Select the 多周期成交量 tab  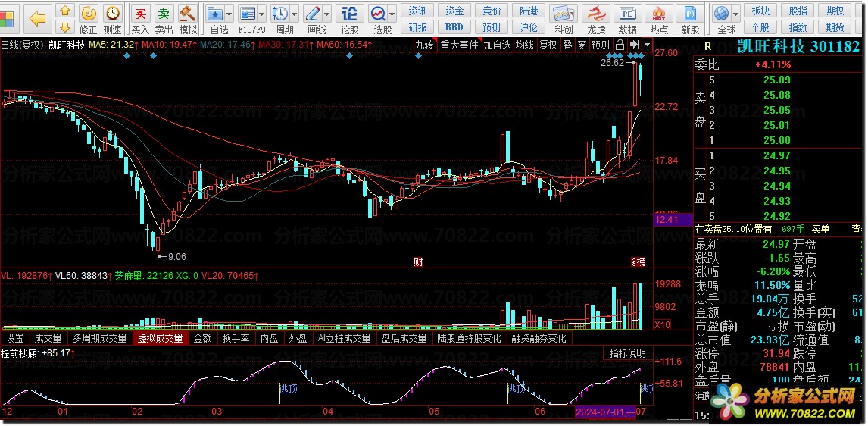pos(99,338)
